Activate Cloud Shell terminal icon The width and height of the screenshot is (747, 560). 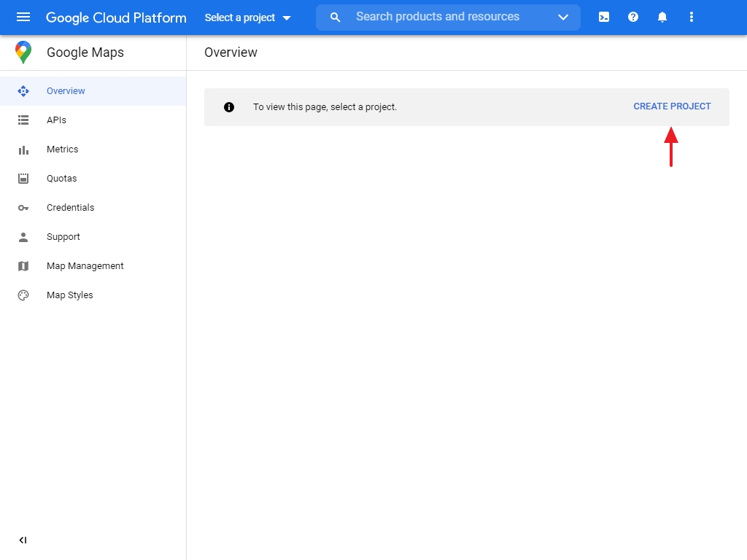tap(603, 17)
